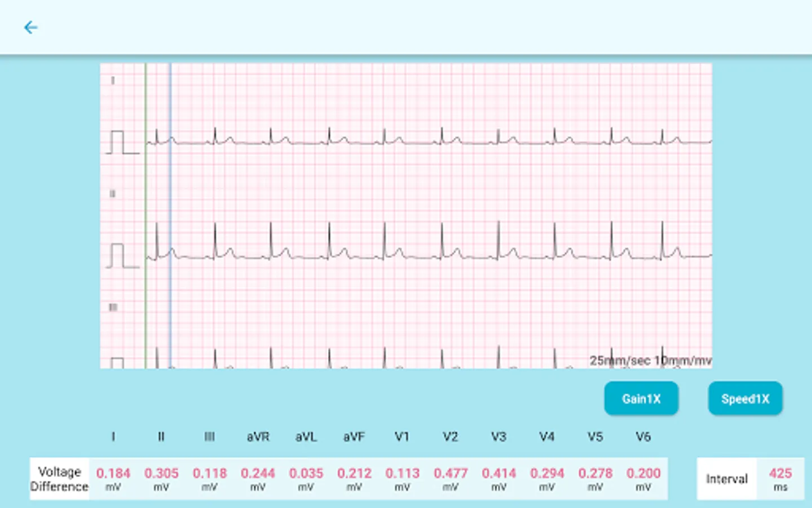Click lead V6 column header

pyautogui.click(x=643, y=436)
